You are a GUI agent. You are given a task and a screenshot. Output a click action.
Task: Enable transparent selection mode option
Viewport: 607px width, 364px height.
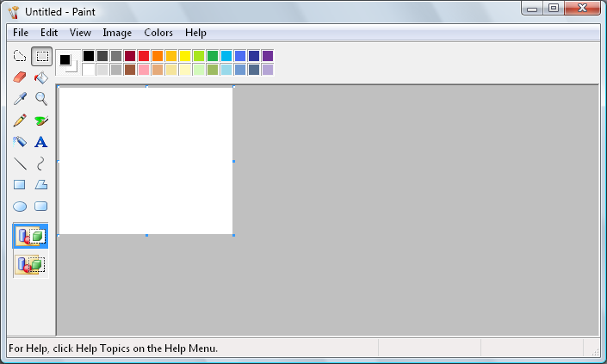[31, 264]
